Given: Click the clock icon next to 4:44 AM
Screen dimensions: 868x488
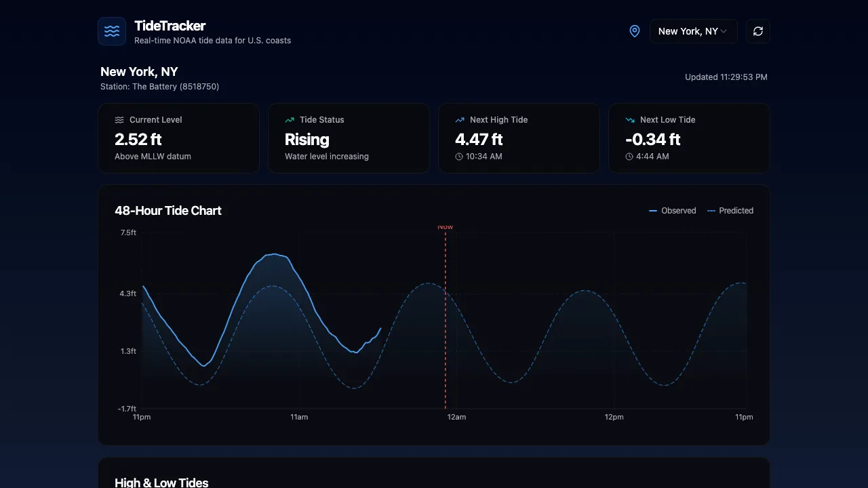Looking at the screenshot, I should [629, 157].
